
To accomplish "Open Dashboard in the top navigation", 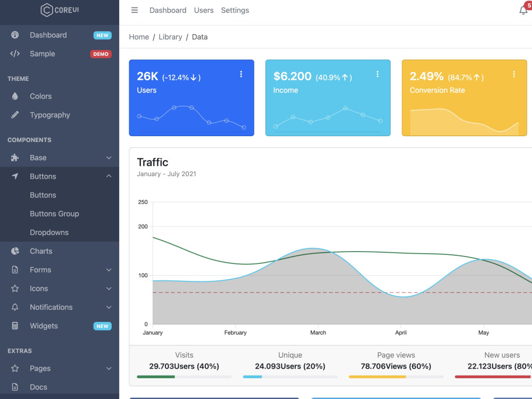I will click(168, 10).
